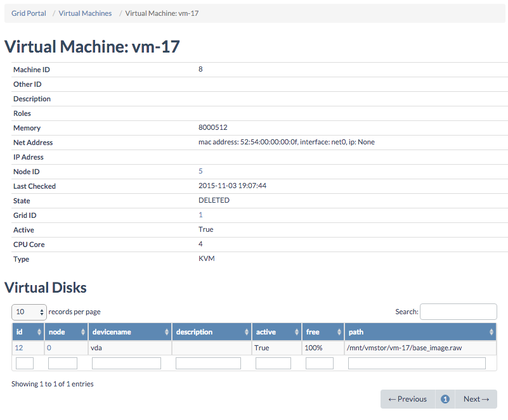This screenshot has height=420, width=508.
Task: Open virtual disk id 12 link
Action: point(19,348)
